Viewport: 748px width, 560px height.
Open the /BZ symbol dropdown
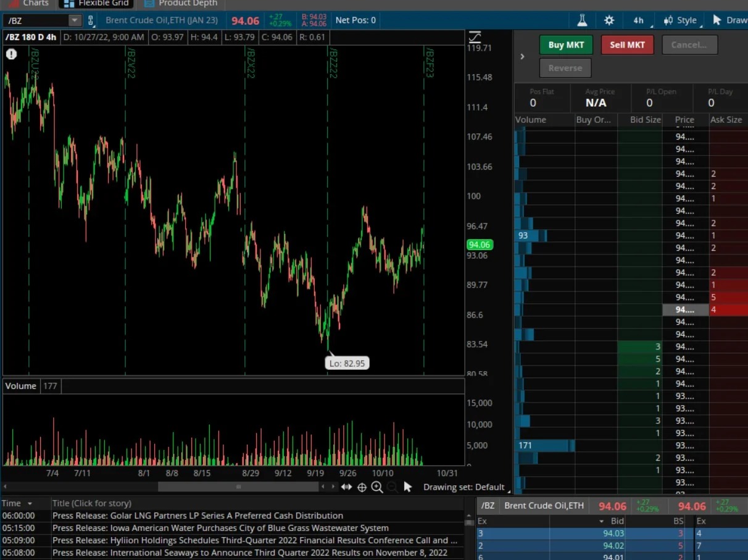[x=74, y=19]
